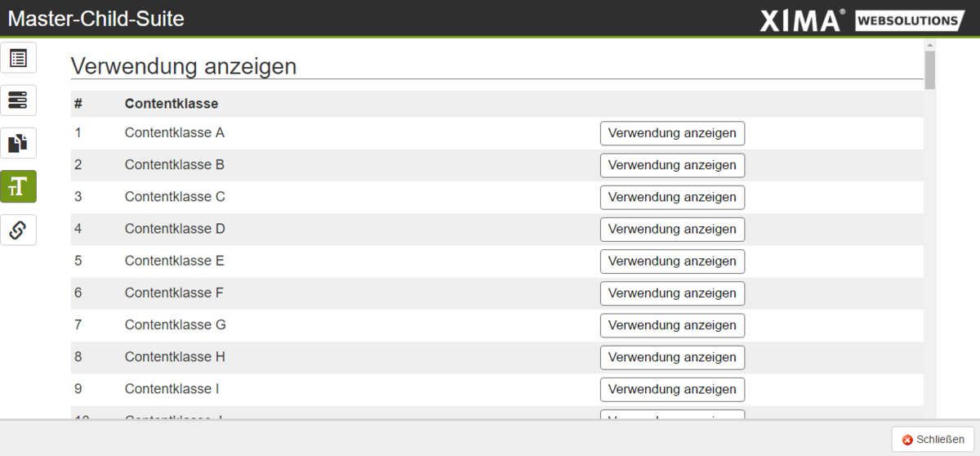The height and width of the screenshot is (456, 980).
Task: Click the XIMA Websolutions logo
Action: pos(862,20)
